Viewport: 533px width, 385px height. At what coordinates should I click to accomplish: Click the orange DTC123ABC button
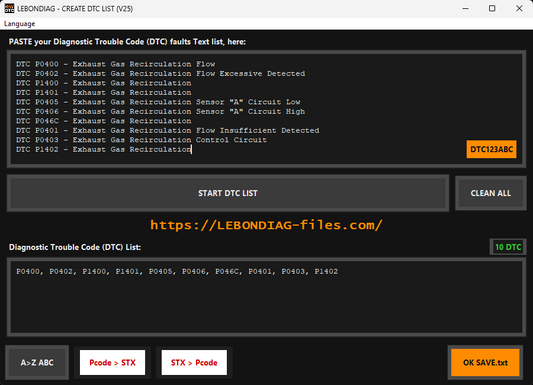(x=491, y=149)
